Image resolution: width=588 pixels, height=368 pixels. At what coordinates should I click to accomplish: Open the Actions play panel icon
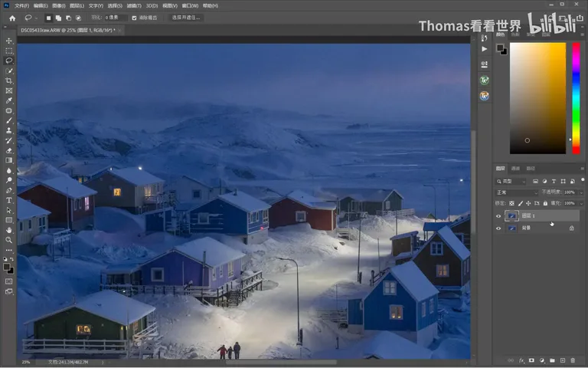coord(484,49)
